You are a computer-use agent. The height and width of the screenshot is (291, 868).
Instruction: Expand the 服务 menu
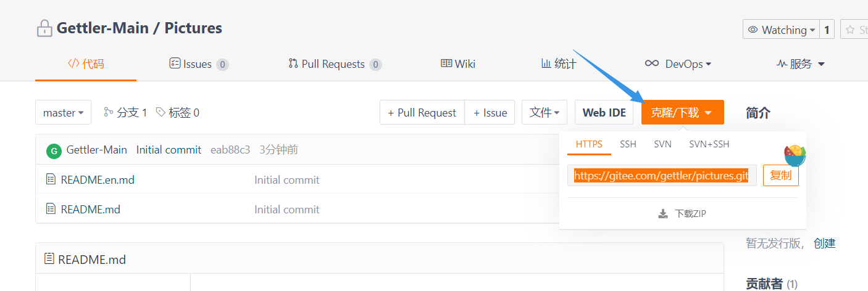point(801,64)
